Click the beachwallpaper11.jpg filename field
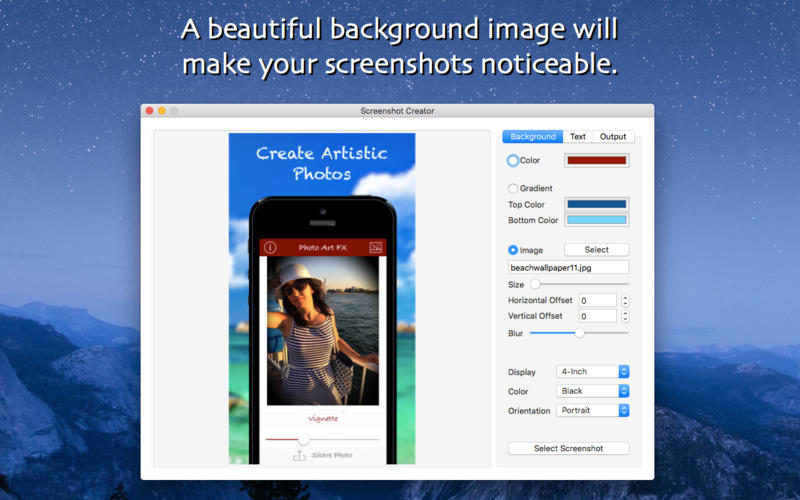 pos(568,267)
